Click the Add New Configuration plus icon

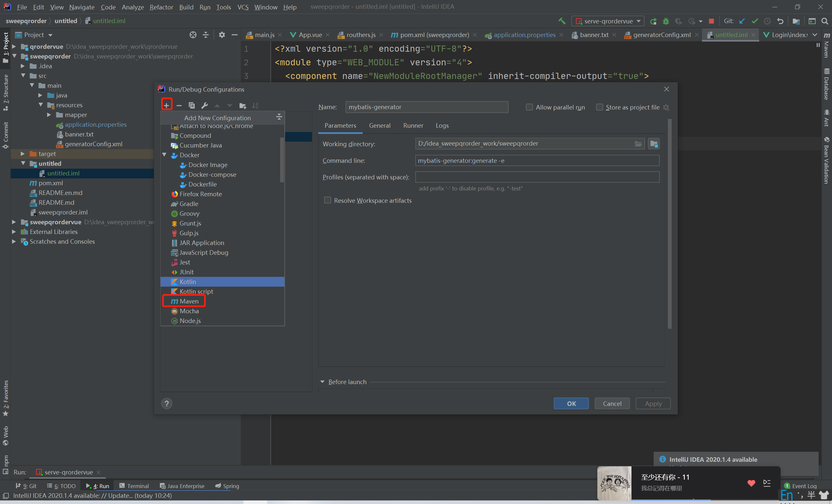[166, 105]
